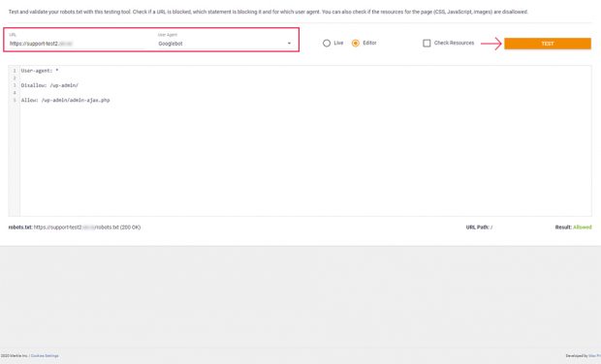Screen dimensions: 601x364
Task: Click the robots.txt URL status text
Action: coord(75,227)
